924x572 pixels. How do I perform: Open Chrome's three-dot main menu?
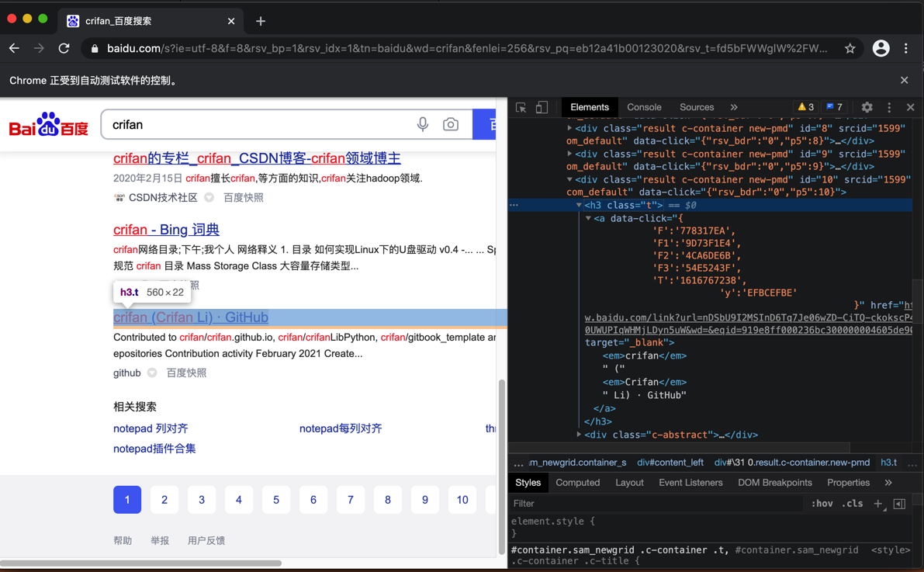(x=906, y=48)
